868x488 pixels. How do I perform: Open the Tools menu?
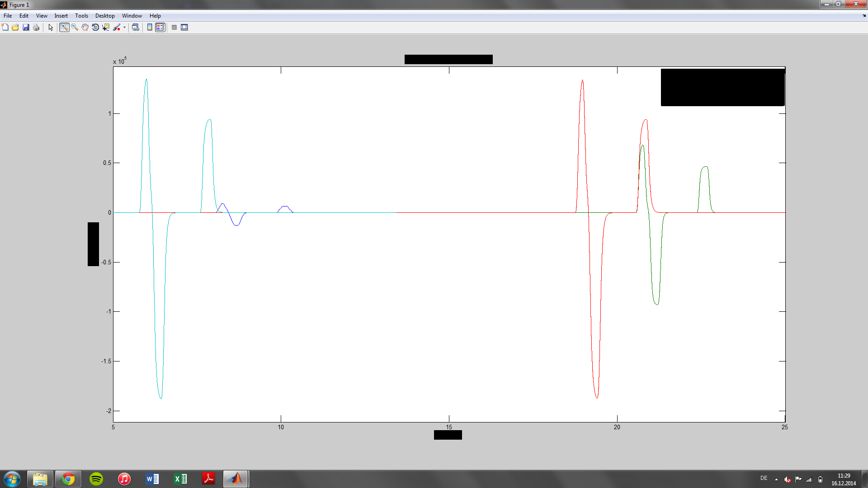pyautogui.click(x=81, y=16)
